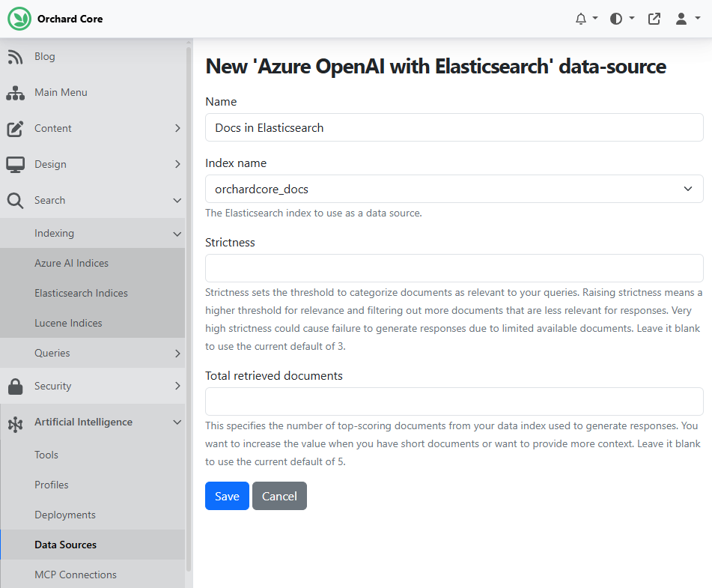
Task: Expand the Security menu chevron
Action: tap(177, 386)
